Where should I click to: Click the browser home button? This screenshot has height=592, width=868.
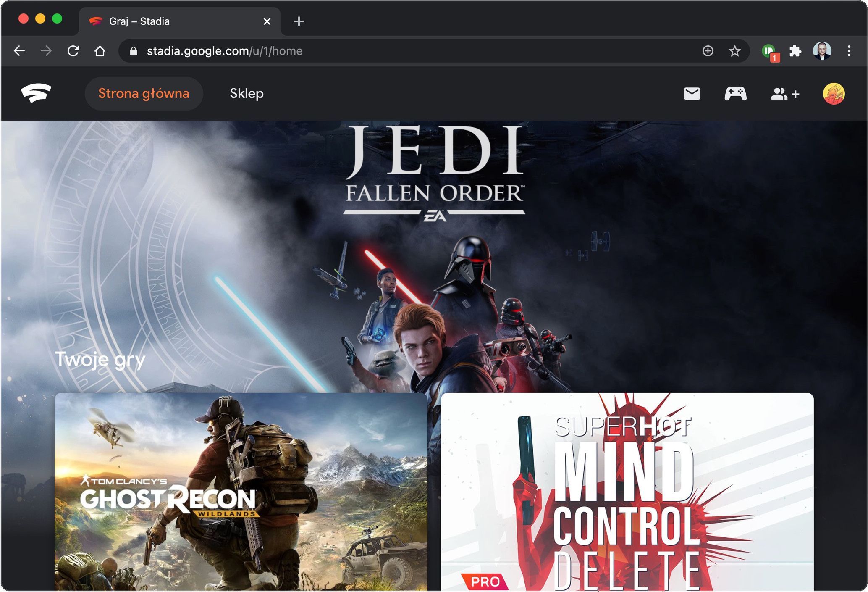[100, 51]
